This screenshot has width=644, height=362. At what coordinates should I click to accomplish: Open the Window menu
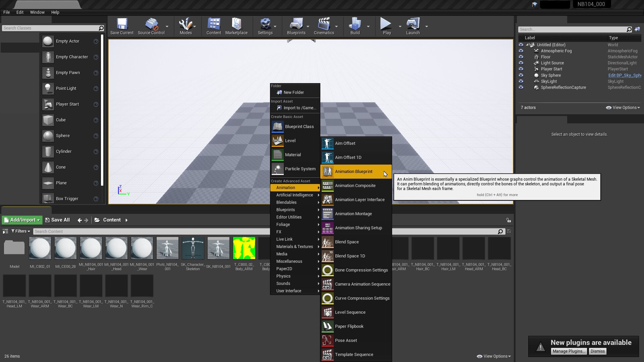pos(37,12)
